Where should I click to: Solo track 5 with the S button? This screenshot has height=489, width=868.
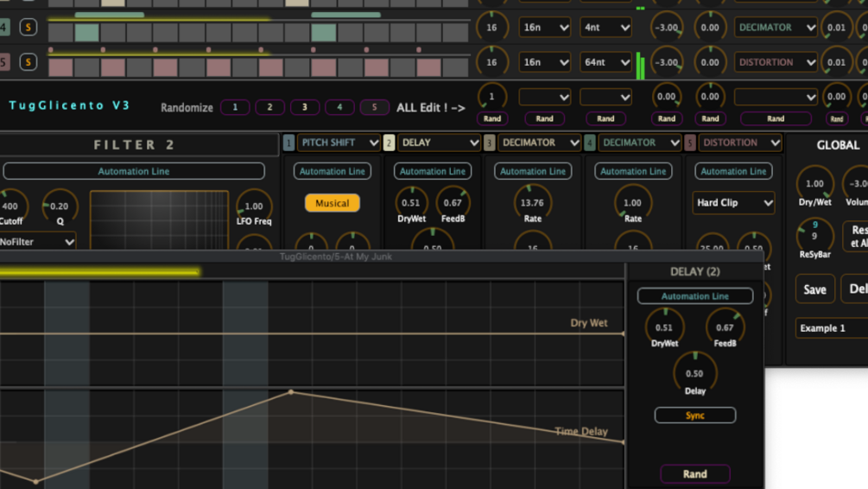coord(29,62)
